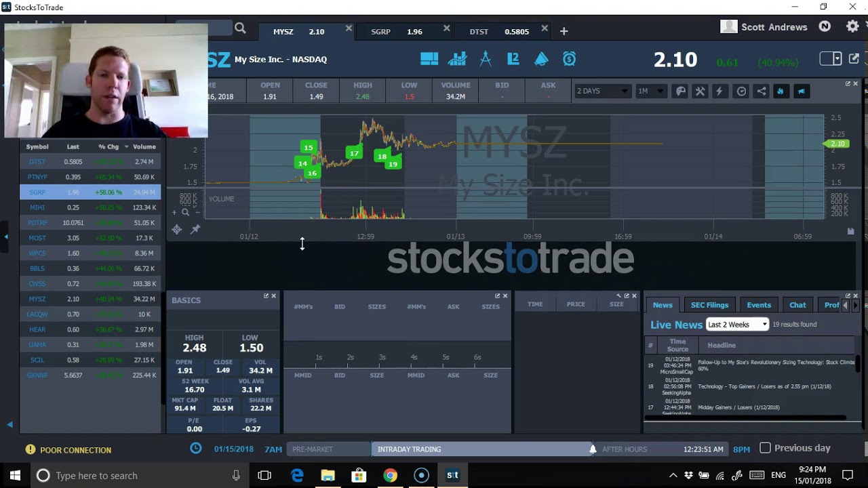Toggle the flame icon on the chart toolbar

pyautogui.click(x=781, y=91)
